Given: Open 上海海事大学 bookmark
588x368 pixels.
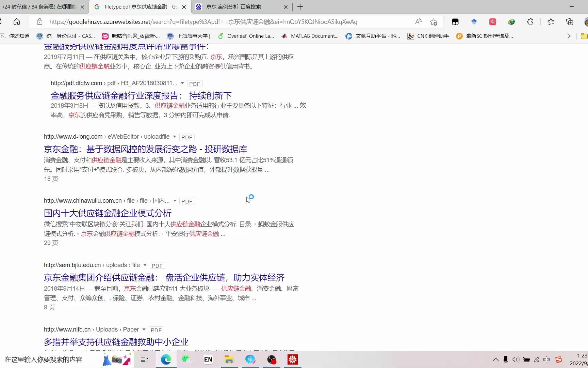Looking at the screenshot, I should (189, 36).
